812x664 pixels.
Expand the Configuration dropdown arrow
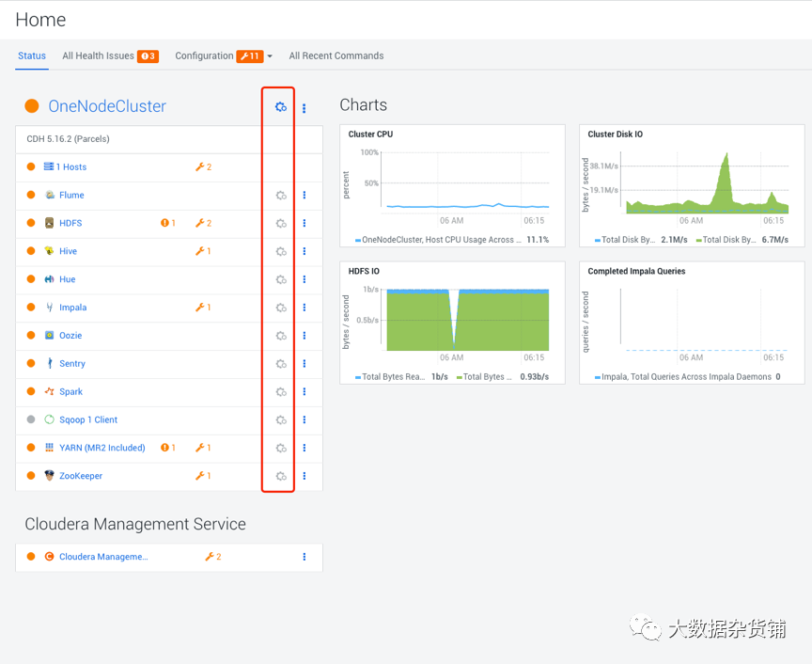point(271,56)
